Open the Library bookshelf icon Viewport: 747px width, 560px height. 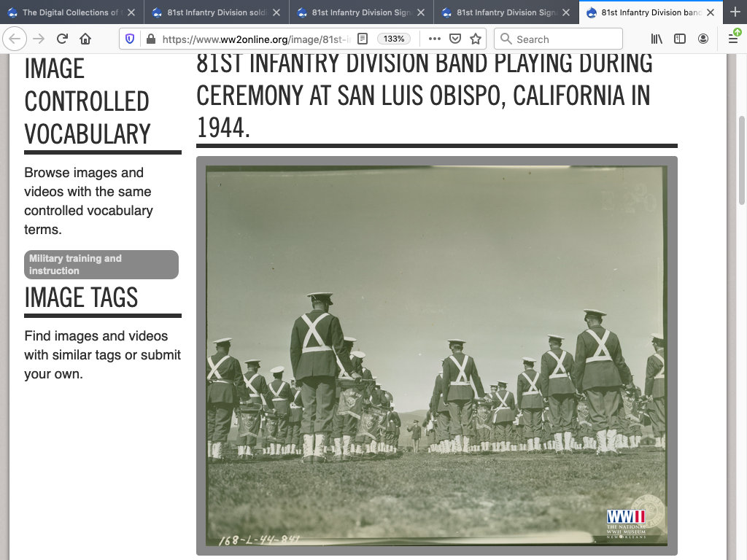click(x=657, y=39)
